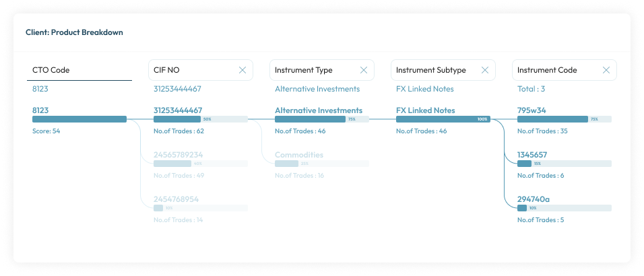
Task: Click the Instrument Code filter field
Action: tap(556, 70)
